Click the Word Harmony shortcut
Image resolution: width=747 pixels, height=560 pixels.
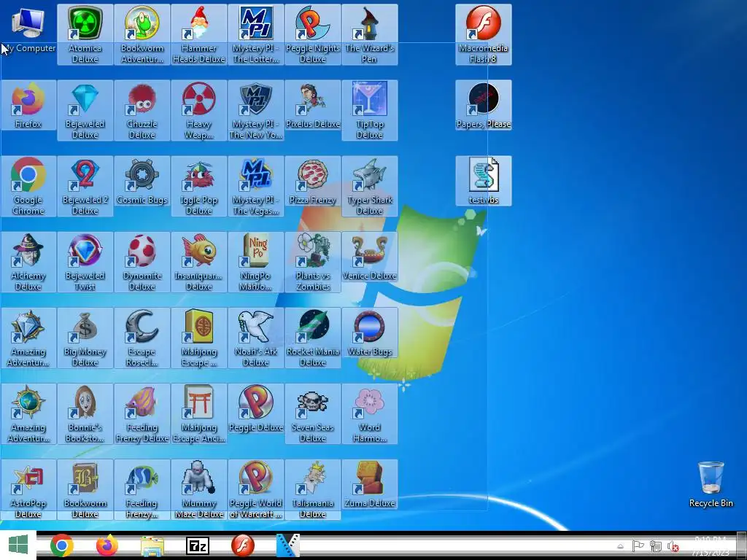click(370, 413)
